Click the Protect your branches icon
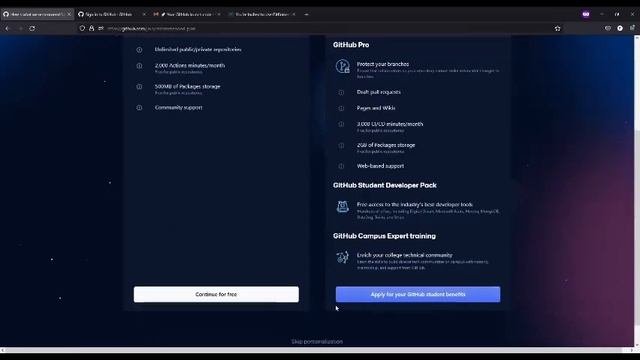Viewport: 640px width, 360px height. (x=342, y=66)
